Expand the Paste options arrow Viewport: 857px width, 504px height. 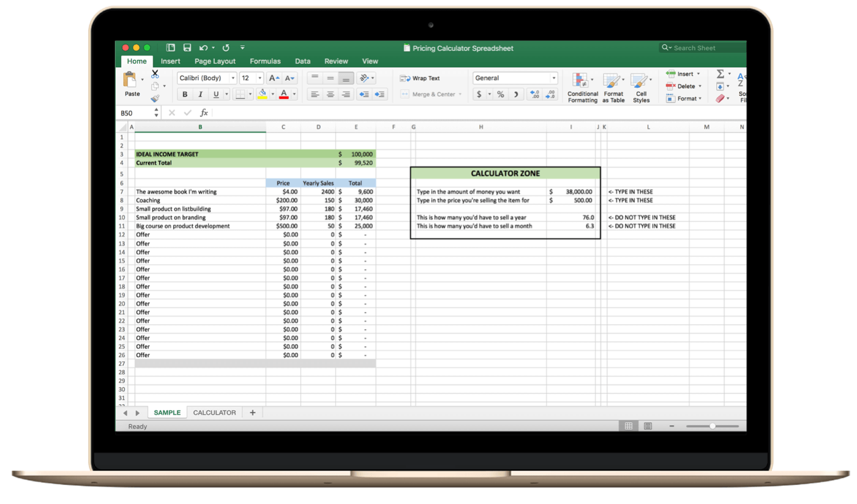(x=142, y=80)
